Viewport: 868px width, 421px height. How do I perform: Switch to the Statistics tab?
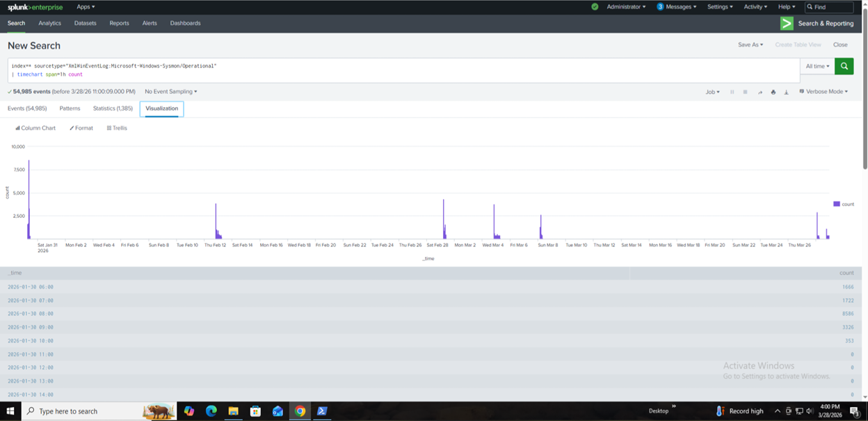click(112, 108)
